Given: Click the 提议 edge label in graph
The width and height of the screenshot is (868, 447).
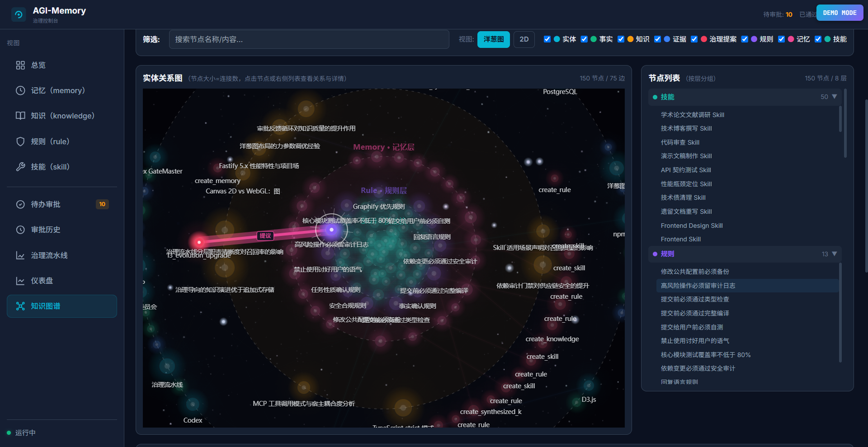Looking at the screenshot, I should pos(265,235).
